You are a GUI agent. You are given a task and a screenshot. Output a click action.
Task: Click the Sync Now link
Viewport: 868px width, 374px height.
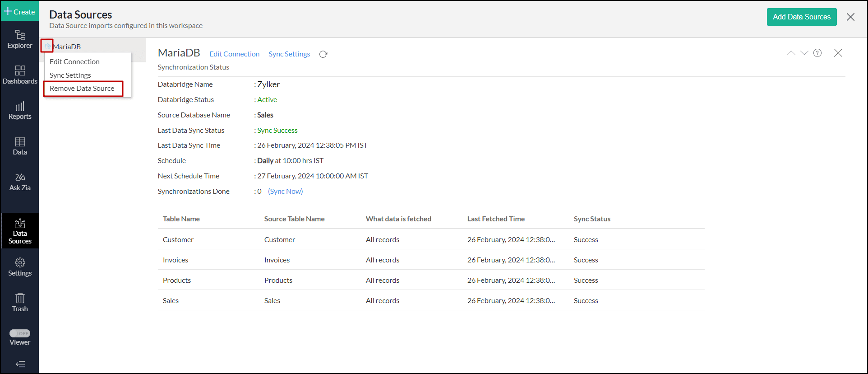tap(285, 192)
